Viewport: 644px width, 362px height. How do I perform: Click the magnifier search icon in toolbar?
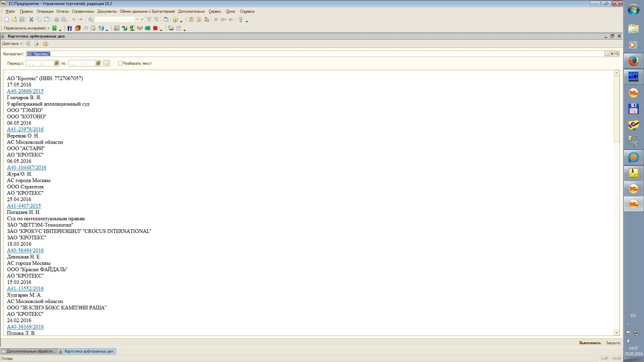click(91, 19)
